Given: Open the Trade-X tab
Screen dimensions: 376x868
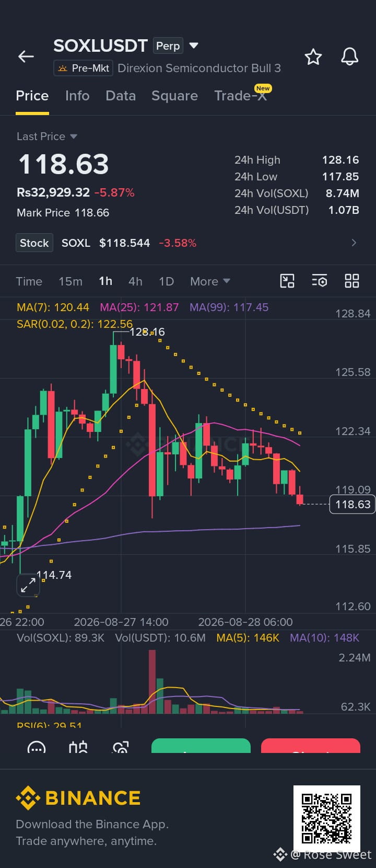Looking at the screenshot, I should [x=241, y=96].
